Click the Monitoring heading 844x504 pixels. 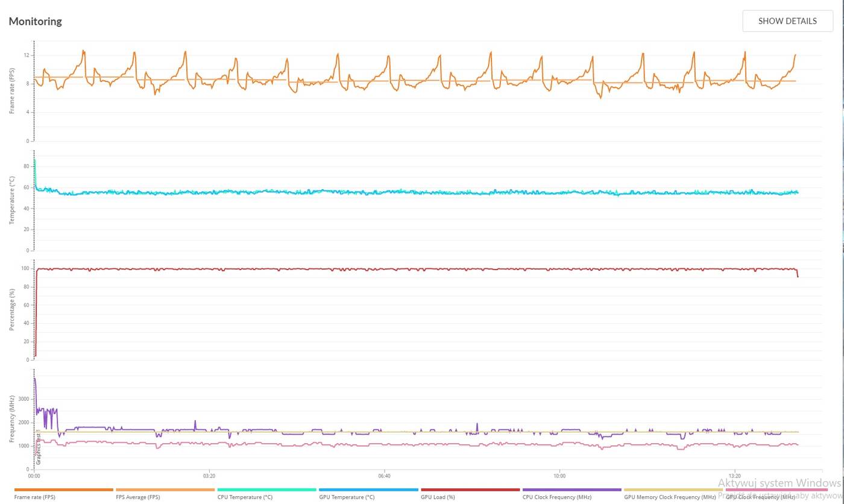click(36, 22)
